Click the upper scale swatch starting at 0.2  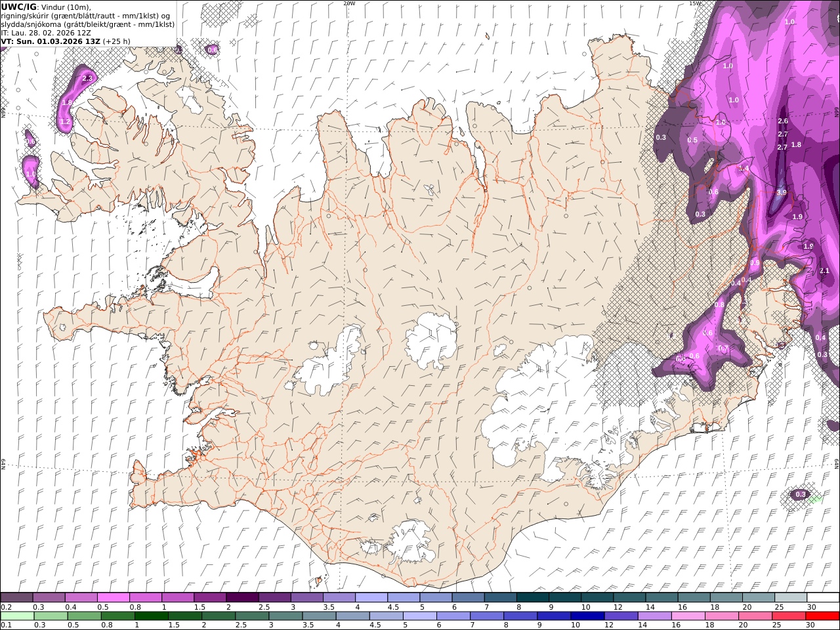pyautogui.click(x=16, y=598)
